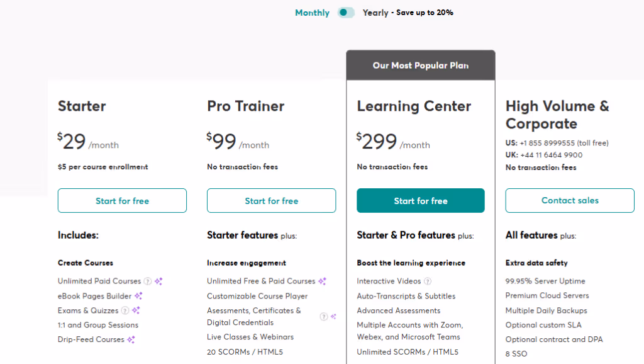Image resolution: width=644 pixels, height=364 pixels.
Task: Click the sparkle icon next to eBook Pages Builder
Action: click(x=138, y=296)
